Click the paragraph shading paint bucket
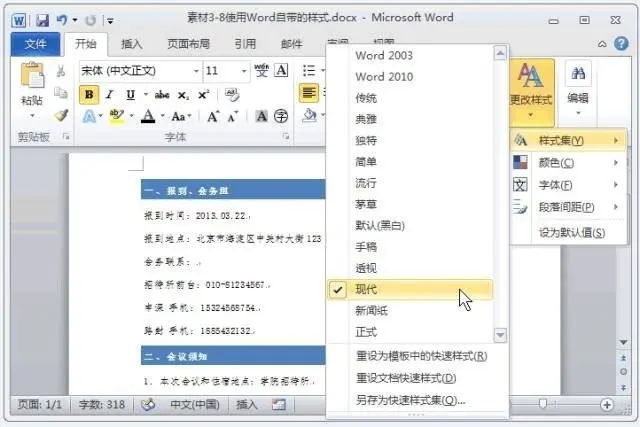Screen dimensions: 640x427 [309, 116]
